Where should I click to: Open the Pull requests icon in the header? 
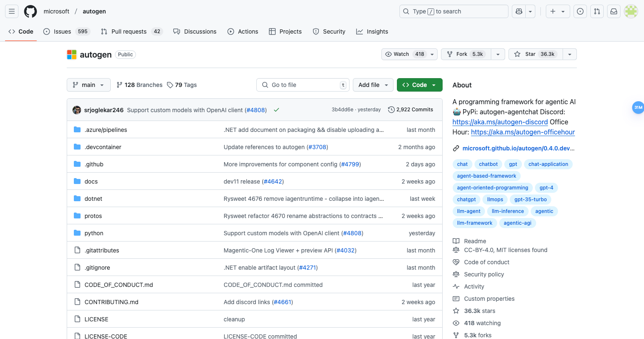(597, 11)
